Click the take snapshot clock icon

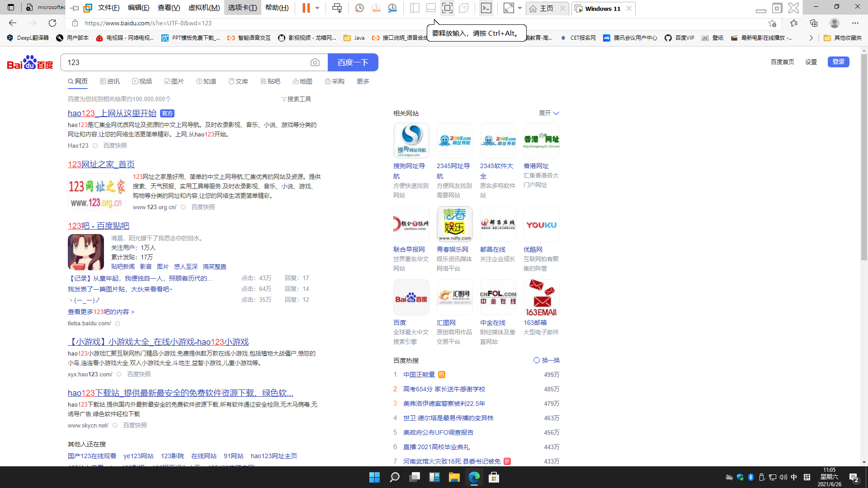click(x=359, y=8)
